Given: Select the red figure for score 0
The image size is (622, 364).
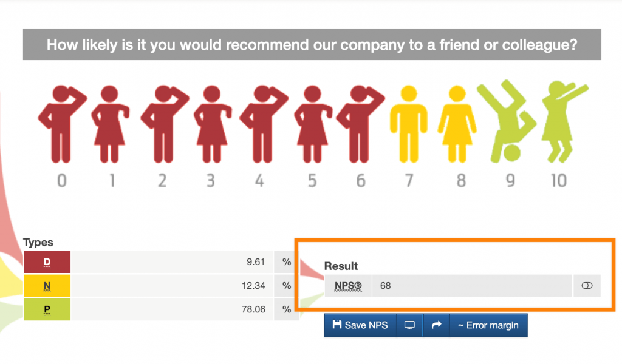Looking at the screenshot, I should (x=61, y=124).
